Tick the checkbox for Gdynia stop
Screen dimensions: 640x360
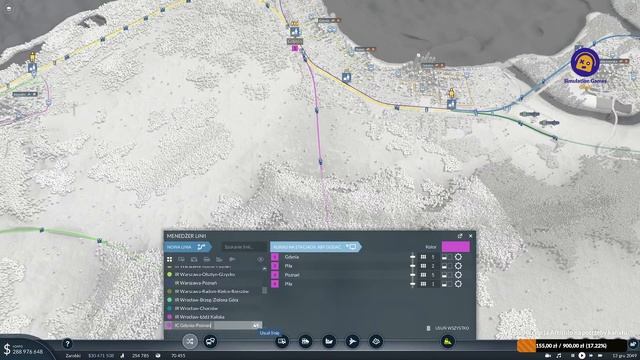tap(450, 257)
